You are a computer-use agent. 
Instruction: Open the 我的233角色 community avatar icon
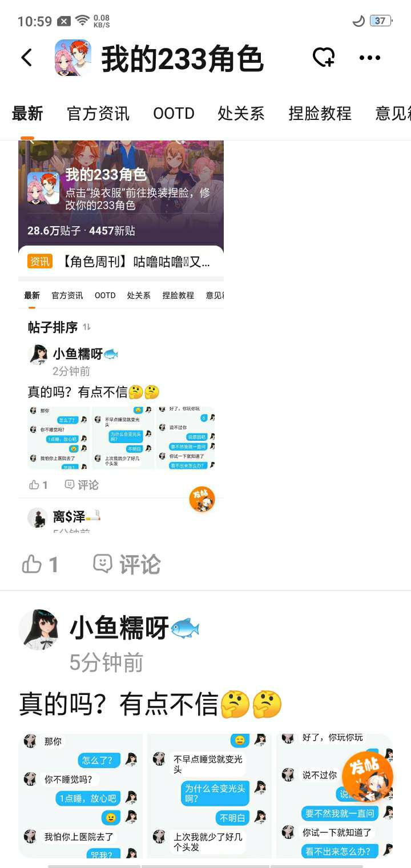(73, 58)
